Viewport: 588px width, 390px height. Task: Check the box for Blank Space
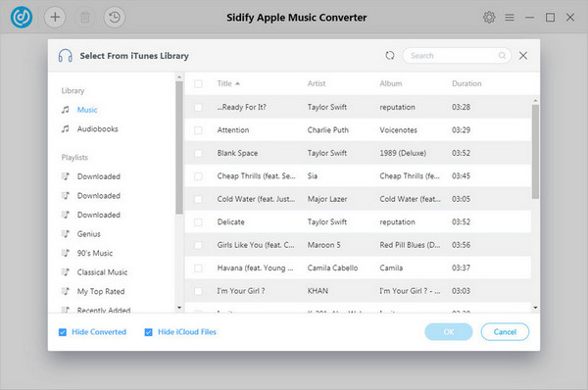[x=198, y=153]
